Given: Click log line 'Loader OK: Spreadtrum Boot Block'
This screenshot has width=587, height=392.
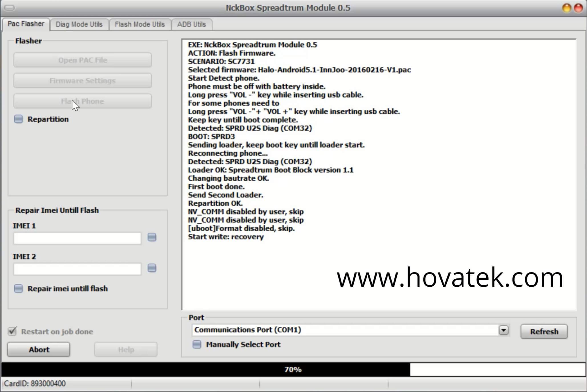Looking at the screenshot, I should pyautogui.click(x=271, y=170).
